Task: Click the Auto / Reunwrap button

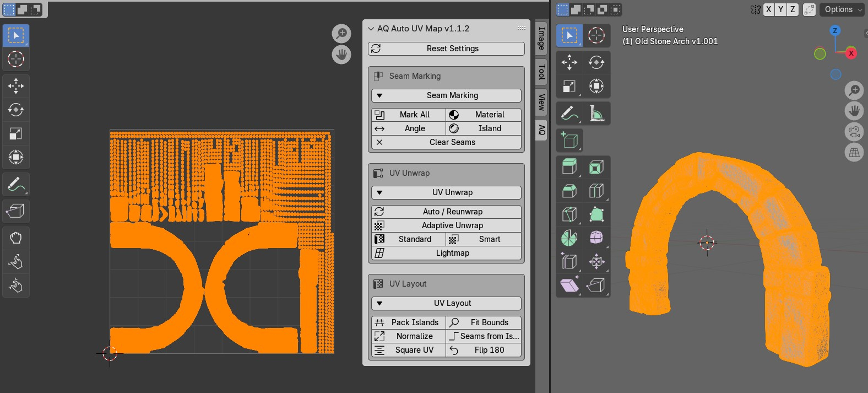Action: 446,212
